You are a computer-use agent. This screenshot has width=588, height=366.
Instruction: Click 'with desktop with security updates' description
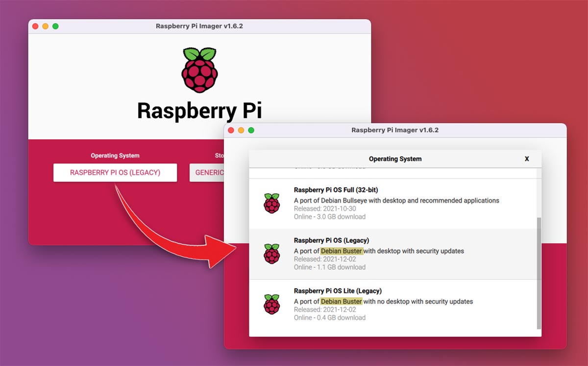414,251
